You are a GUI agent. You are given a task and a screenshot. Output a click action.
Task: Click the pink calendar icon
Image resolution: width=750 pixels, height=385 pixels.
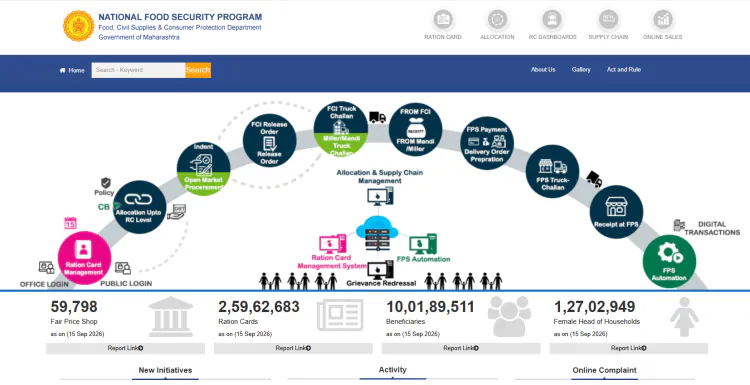pos(70,223)
